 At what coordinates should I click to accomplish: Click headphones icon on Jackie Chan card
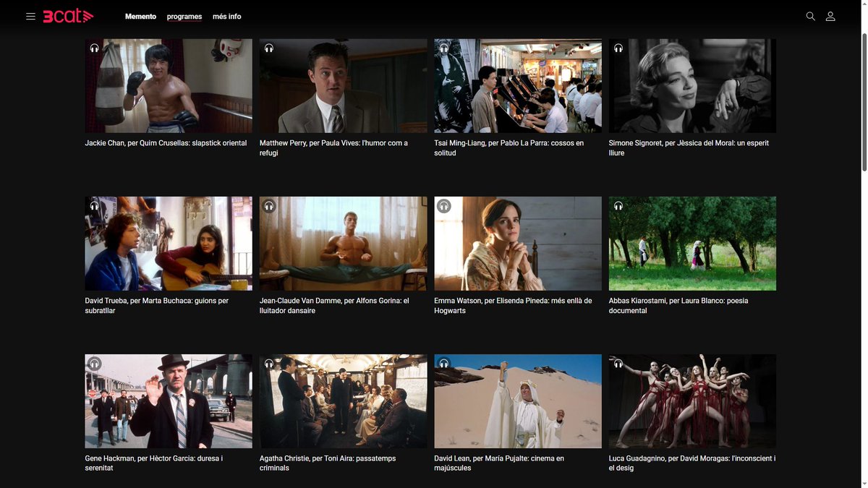[95, 48]
